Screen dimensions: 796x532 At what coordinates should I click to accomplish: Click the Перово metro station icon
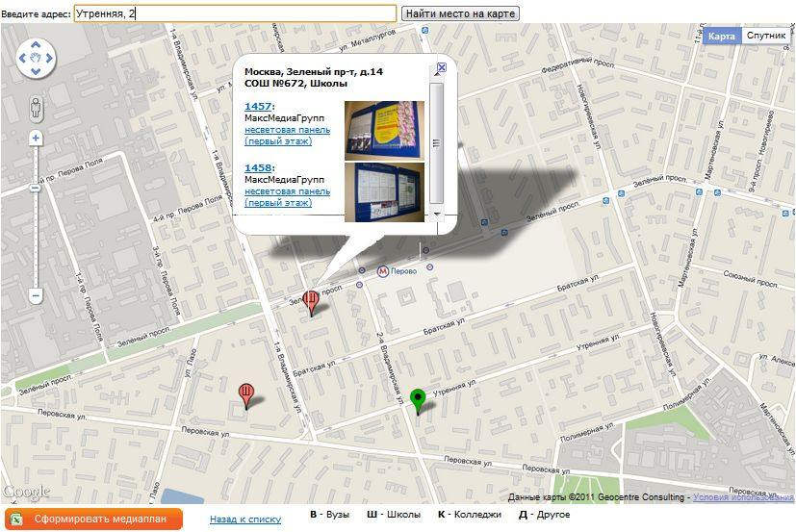382,271
